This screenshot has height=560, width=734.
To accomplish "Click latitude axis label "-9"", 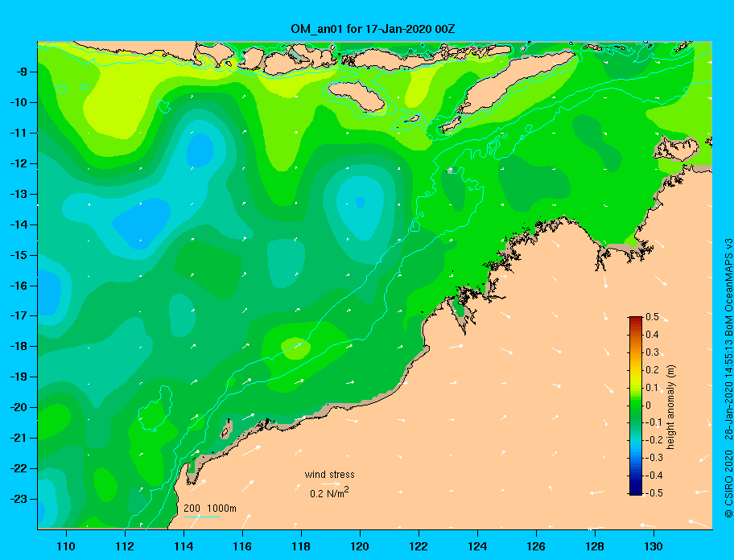I will [x=20, y=72].
